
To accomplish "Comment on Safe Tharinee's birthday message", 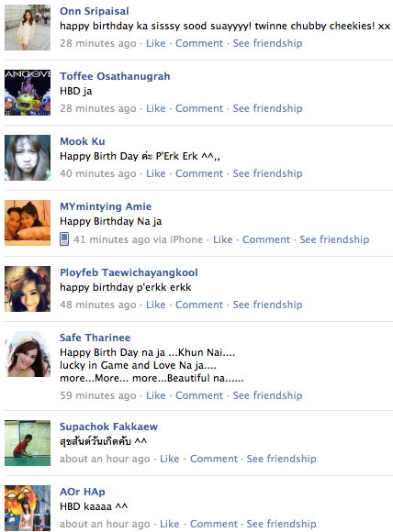I will (199, 395).
